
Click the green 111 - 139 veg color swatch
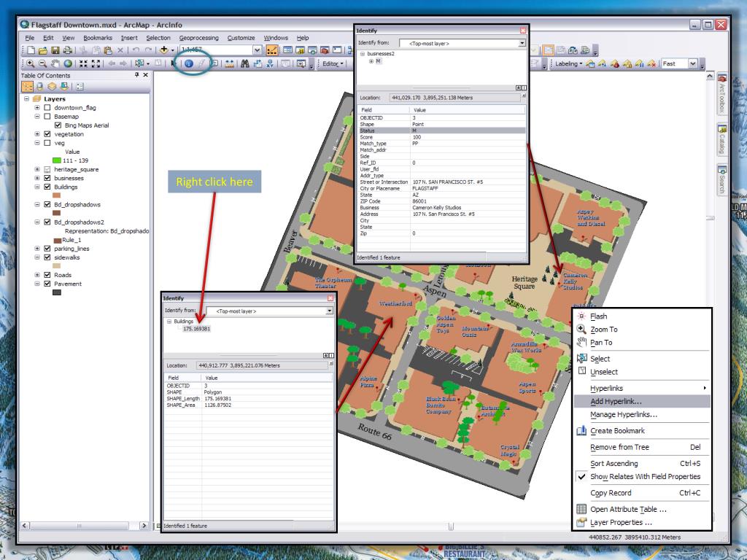pyautogui.click(x=57, y=160)
